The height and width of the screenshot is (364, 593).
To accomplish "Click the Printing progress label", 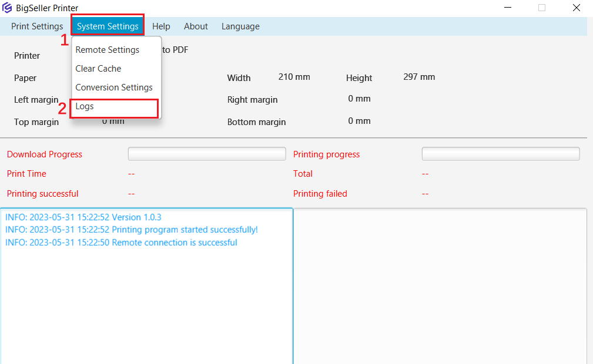I will (x=326, y=154).
